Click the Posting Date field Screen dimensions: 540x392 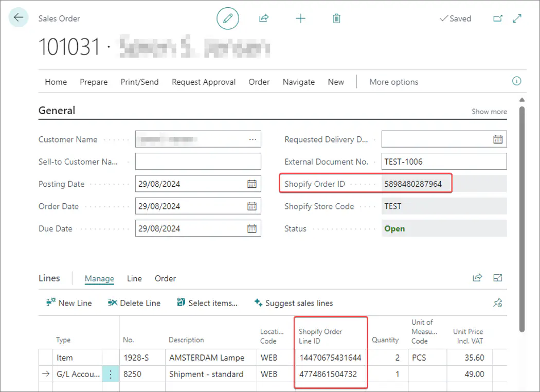point(198,184)
